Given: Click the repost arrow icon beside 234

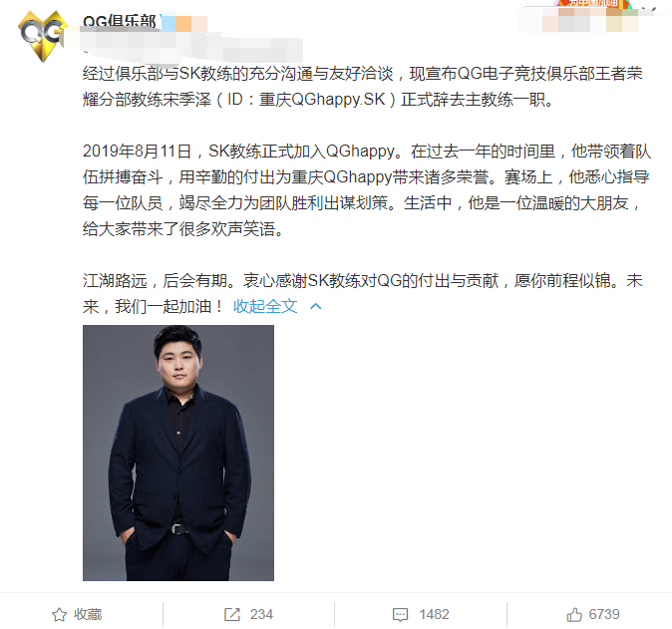Looking at the screenshot, I should pyautogui.click(x=232, y=614).
